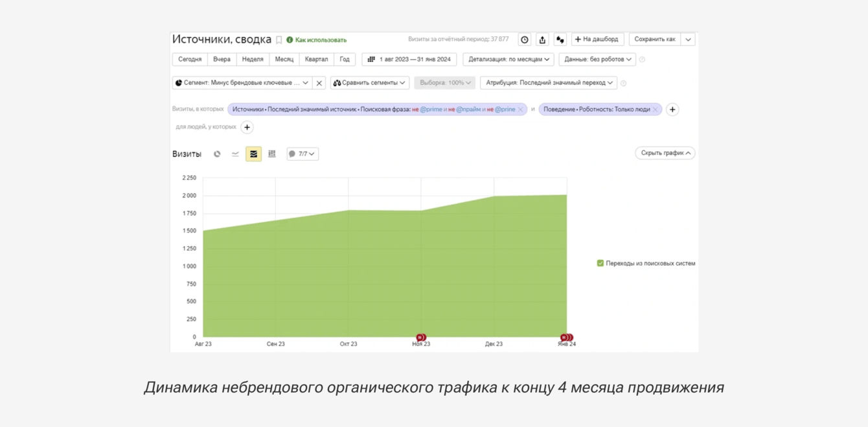Click the bookmark icon next to report title
Viewport: 868px width, 427px height.
point(279,40)
